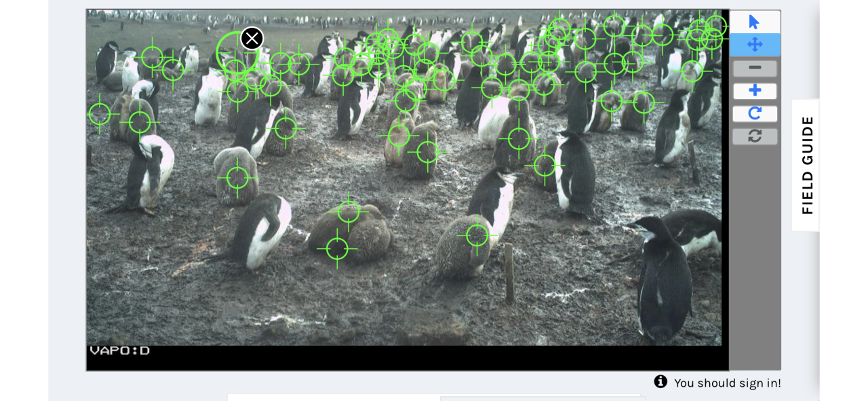The height and width of the screenshot is (401, 868).
Task: Select the large circled marker next to the X button
Action: (x=235, y=52)
